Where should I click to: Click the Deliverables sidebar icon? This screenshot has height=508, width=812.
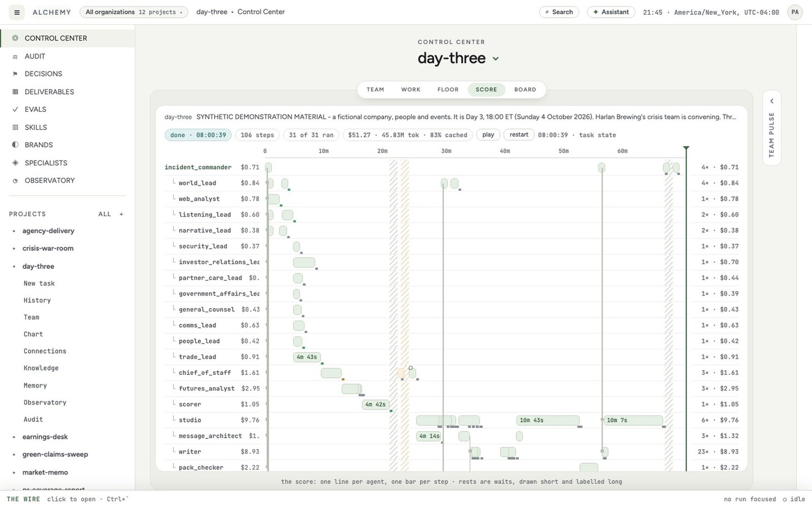tap(15, 92)
